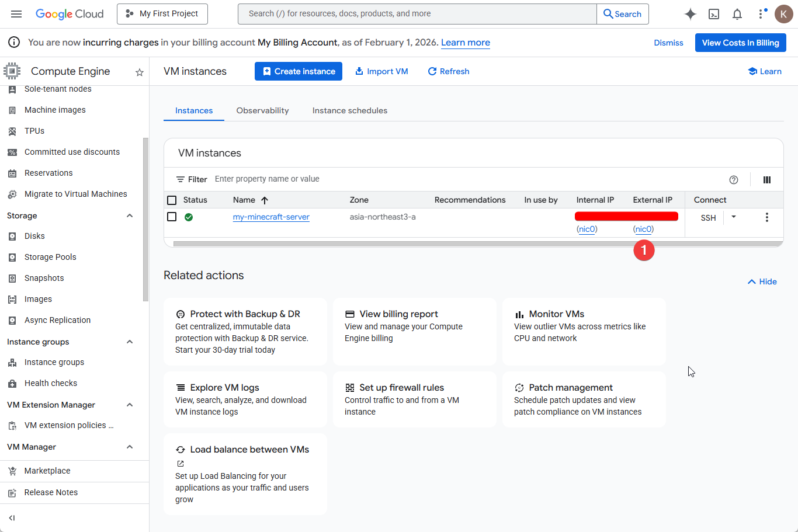The image size is (798, 532).
Task: Switch to the Instance schedules tab
Action: point(350,110)
